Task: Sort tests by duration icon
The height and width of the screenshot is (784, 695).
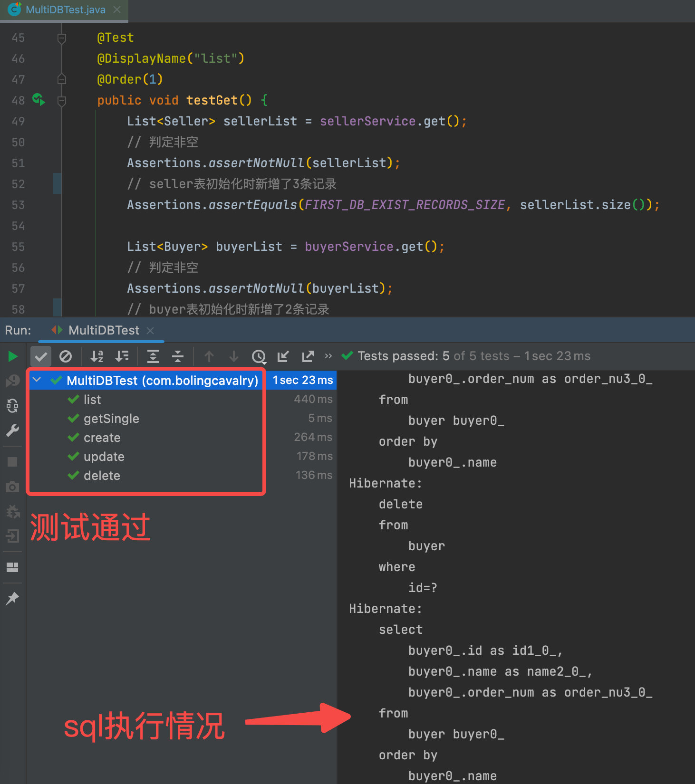Action: point(122,356)
